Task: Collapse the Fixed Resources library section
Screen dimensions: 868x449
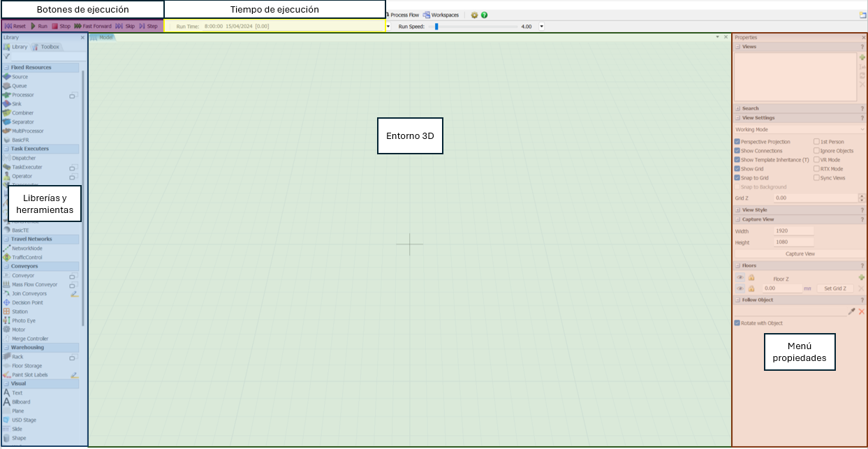Action: click(6, 68)
